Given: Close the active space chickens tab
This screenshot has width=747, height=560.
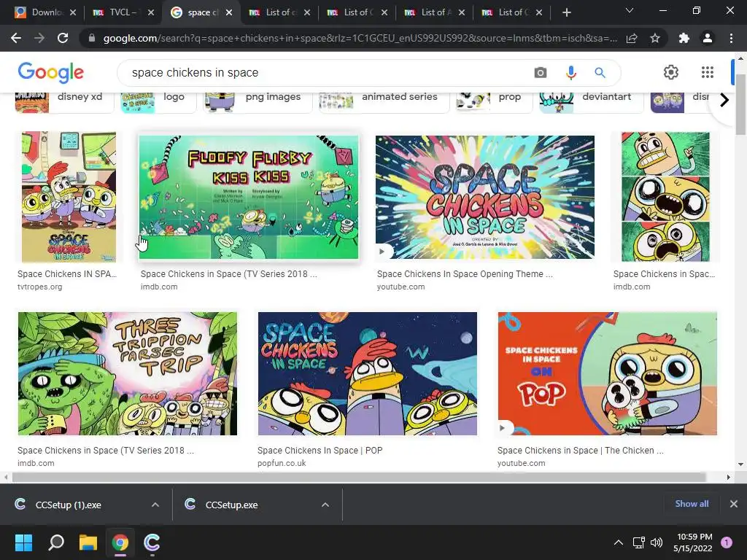Looking at the screenshot, I should [x=229, y=12].
